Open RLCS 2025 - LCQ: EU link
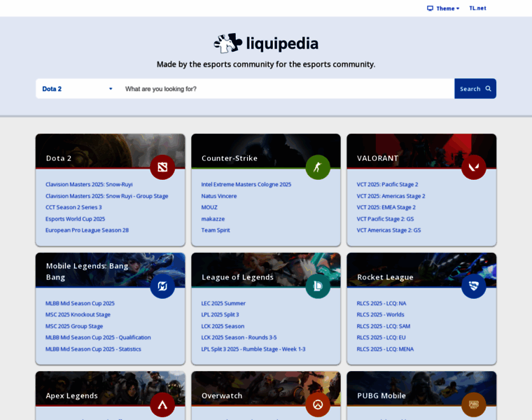The height and width of the screenshot is (420, 532). (381, 337)
